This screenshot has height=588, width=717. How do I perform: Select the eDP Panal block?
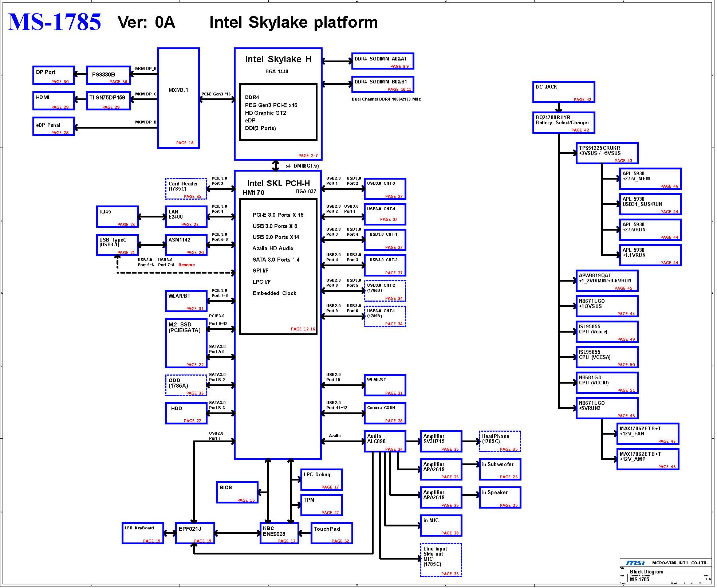click(x=54, y=126)
